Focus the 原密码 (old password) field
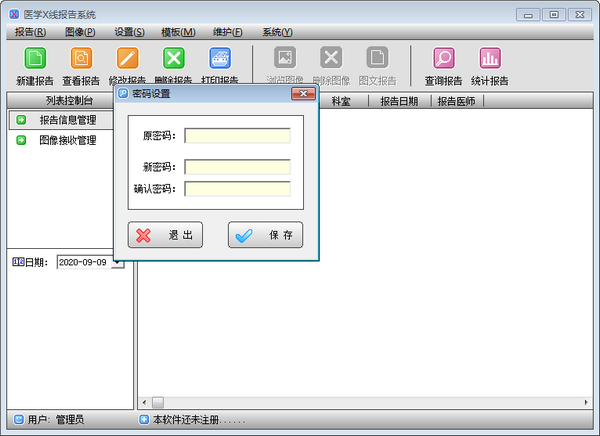Screen dimensions: 600x436 click(x=237, y=136)
